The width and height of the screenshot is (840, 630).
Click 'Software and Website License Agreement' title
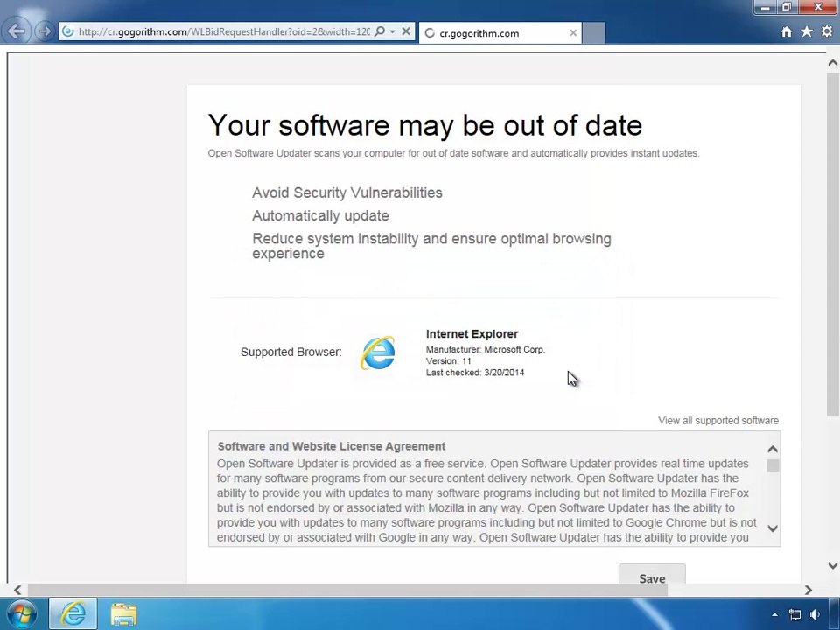pyautogui.click(x=331, y=446)
